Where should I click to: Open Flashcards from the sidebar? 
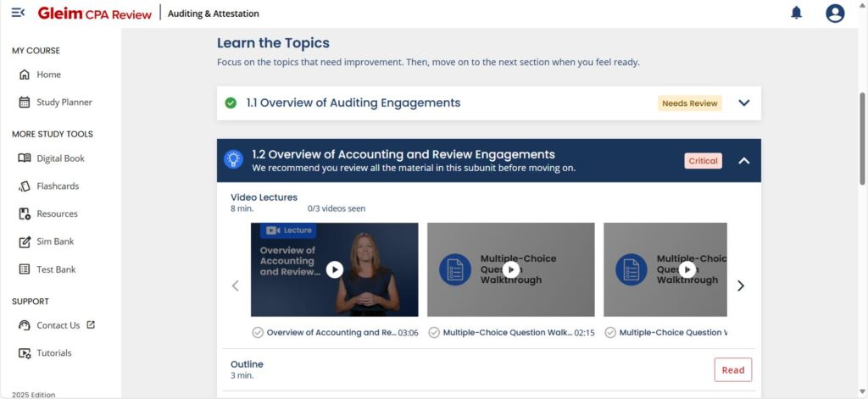pos(58,186)
